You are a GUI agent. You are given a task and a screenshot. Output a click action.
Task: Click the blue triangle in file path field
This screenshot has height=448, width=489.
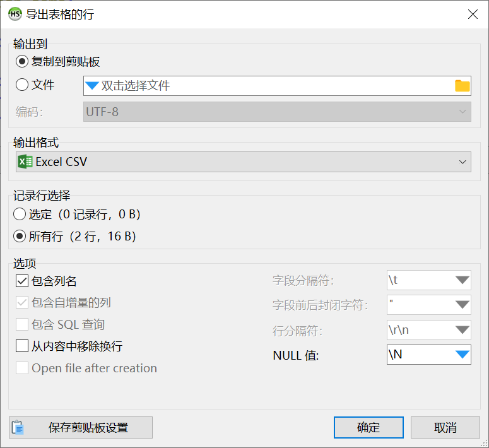(x=92, y=86)
